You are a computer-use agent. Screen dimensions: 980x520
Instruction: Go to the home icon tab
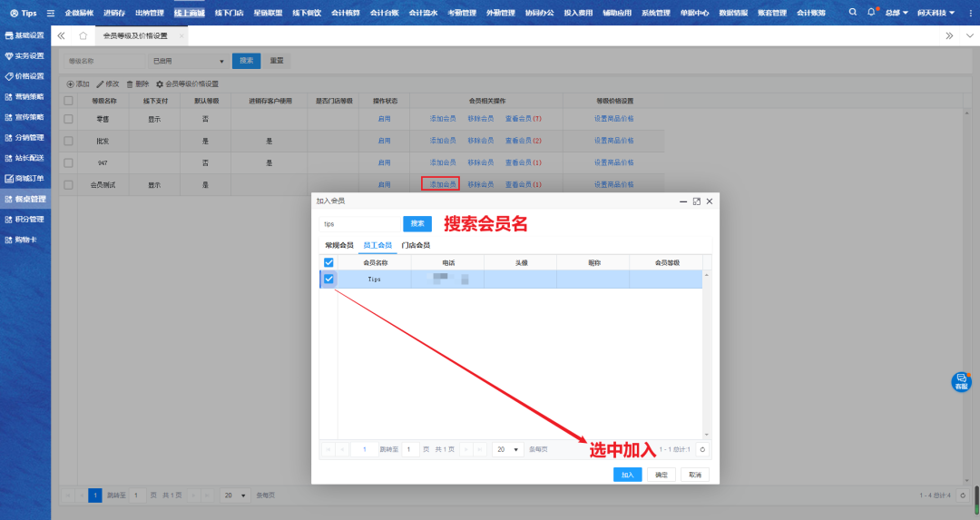(x=83, y=35)
